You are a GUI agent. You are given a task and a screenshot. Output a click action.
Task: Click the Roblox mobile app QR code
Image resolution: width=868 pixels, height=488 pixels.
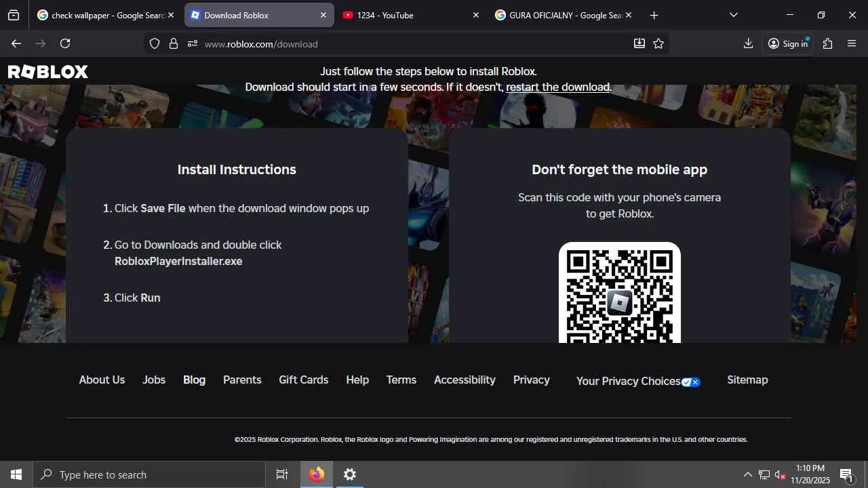[x=620, y=293]
